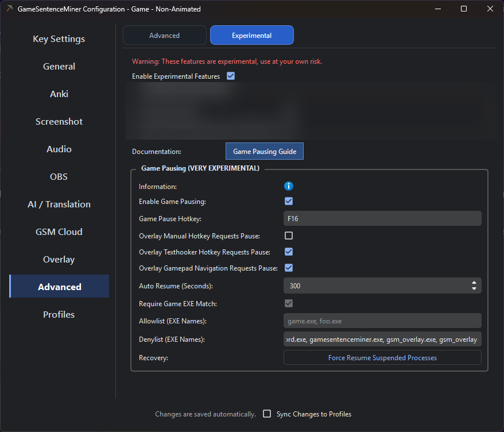Open Profiles section

tap(59, 315)
